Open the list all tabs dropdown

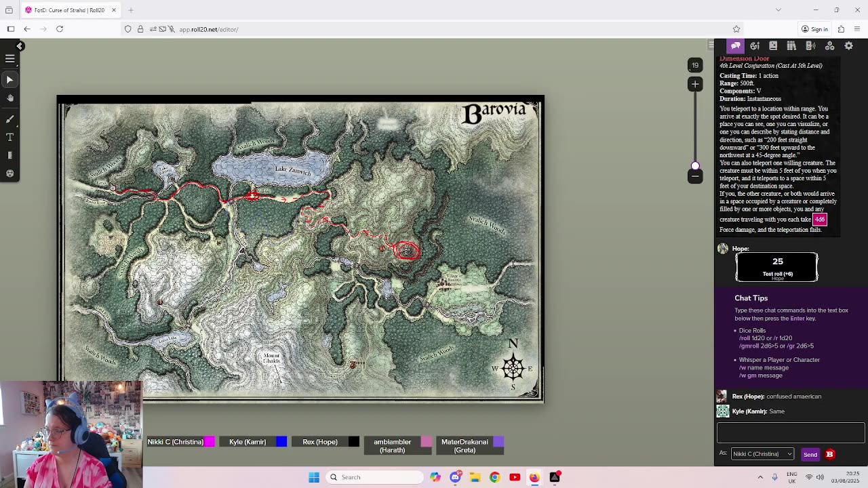point(778,10)
